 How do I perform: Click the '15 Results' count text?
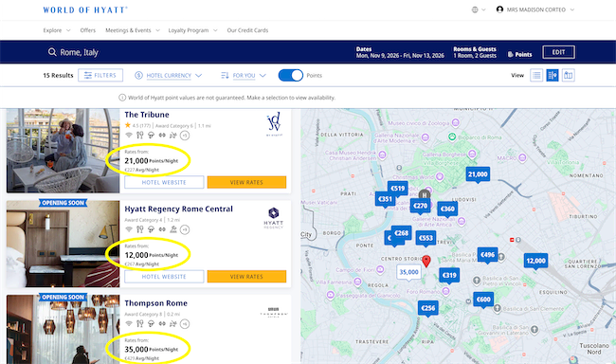point(58,76)
